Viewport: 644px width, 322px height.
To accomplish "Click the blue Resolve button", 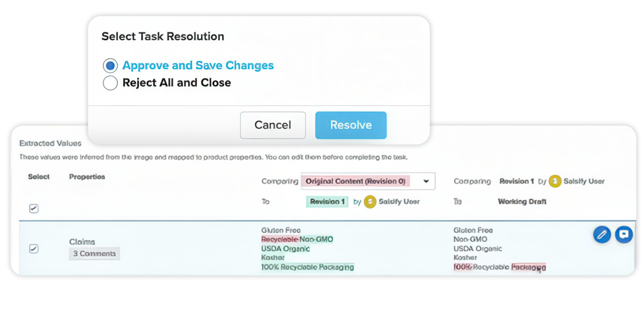I will tap(351, 125).
